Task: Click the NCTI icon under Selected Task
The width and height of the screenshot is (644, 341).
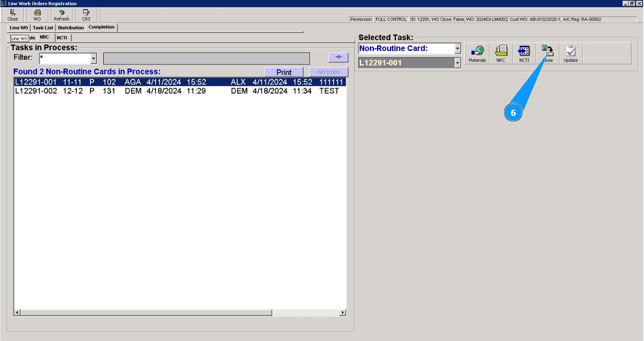Action: [x=524, y=54]
